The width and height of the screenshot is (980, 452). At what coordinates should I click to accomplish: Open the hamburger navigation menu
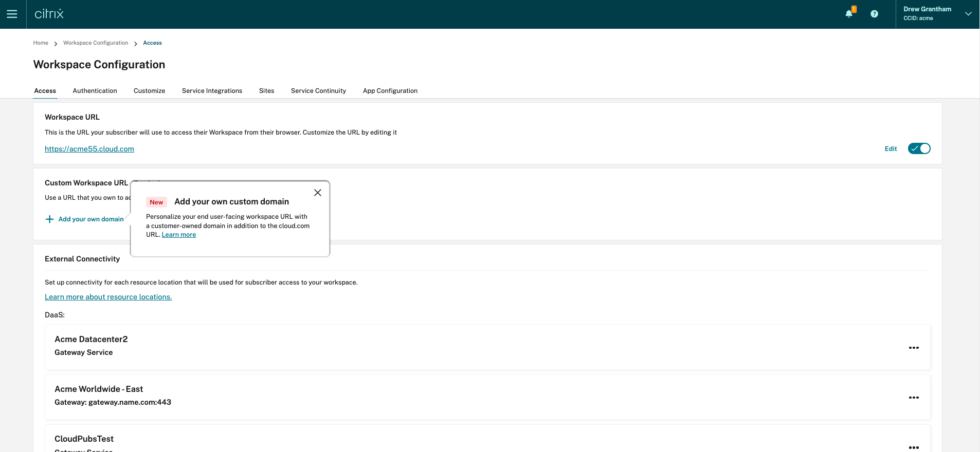(x=12, y=14)
